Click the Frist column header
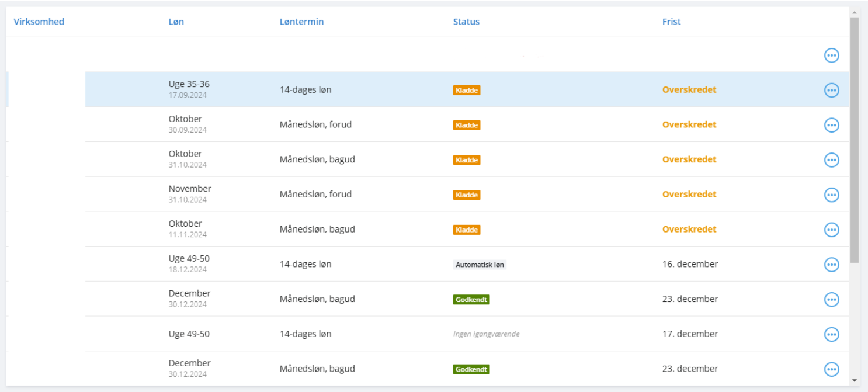The height and width of the screenshot is (392, 868). pyautogui.click(x=671, y=22)
